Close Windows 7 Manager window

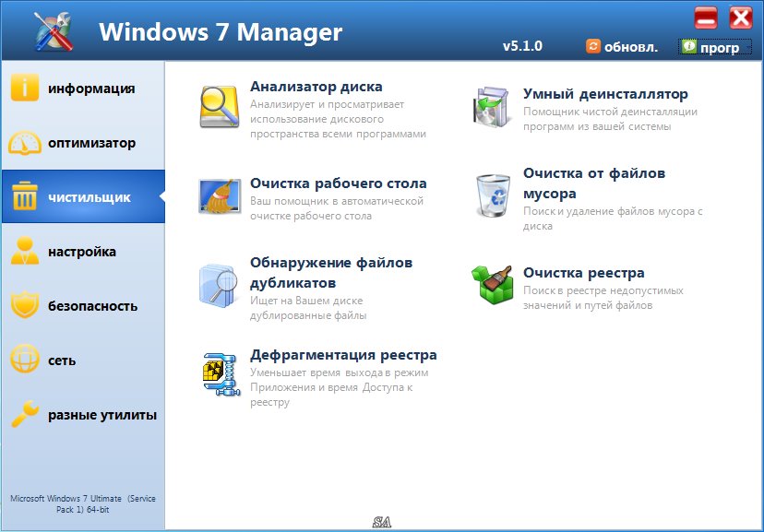click(x=741, y=18)
